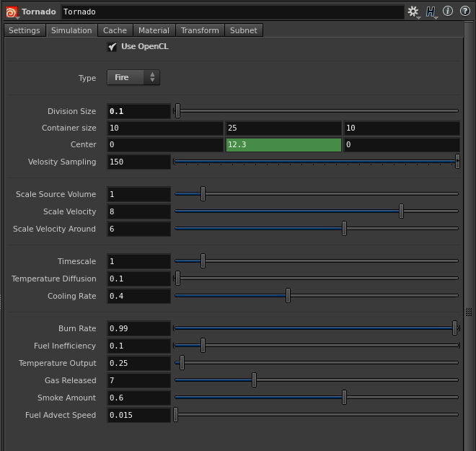Click the blue H icon in header
Image resolution: width=476 pixels, height=451 pixels.
pyautogui.click(x=431, y=12)
